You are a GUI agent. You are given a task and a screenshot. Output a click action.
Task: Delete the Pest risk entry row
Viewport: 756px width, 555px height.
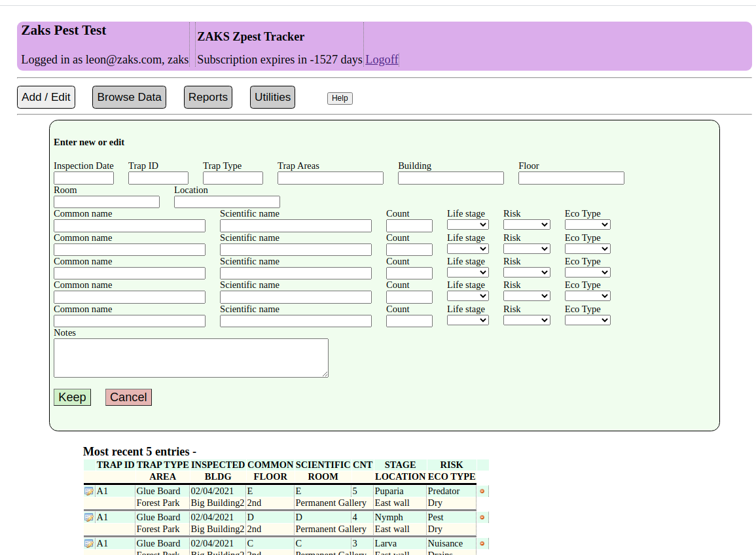(x=482, y=517)
